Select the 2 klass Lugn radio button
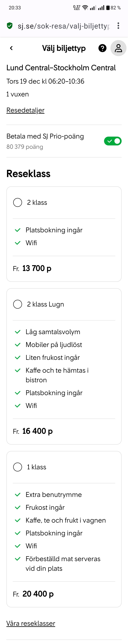This screenshot has width=128, height=644. (x=17, y=304)
